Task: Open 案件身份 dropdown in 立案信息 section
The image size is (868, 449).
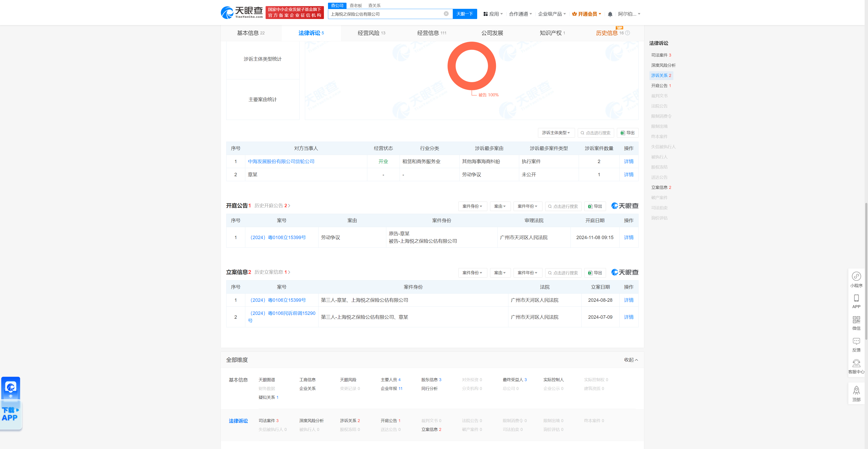Action: pos(472,273)
